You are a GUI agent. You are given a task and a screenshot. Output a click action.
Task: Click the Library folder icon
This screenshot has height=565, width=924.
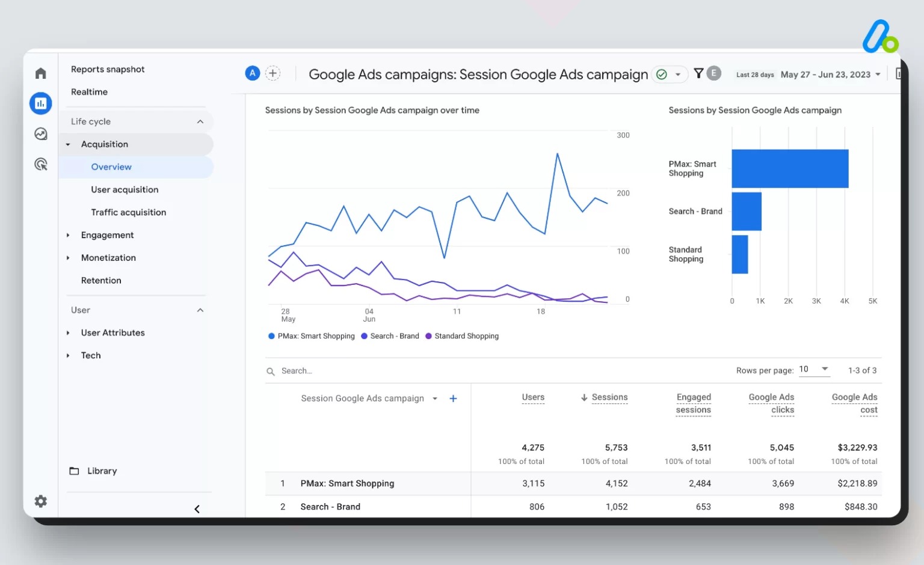(74, 471)
